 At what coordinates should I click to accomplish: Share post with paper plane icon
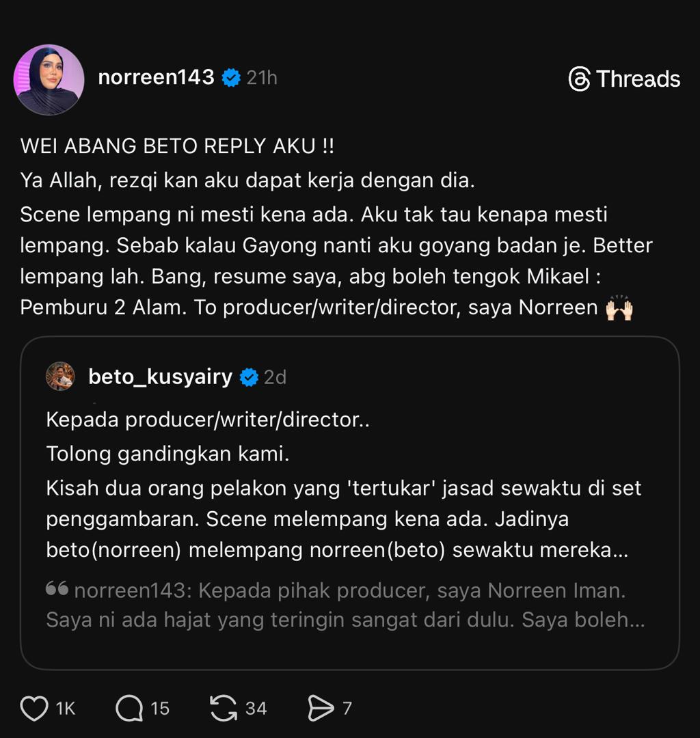pyautogui.click(x=320, y=709)
